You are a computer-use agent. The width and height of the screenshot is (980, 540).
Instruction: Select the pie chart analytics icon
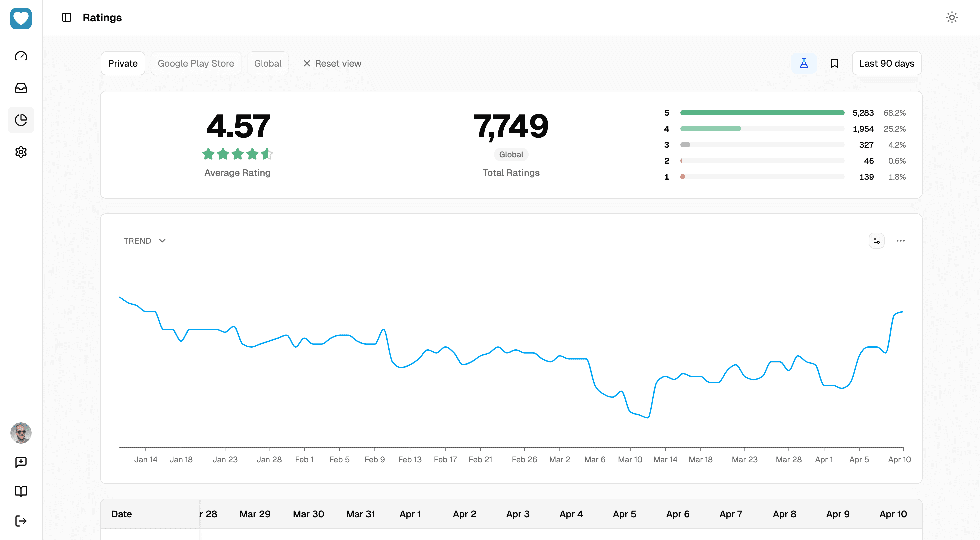coord(21,120)
